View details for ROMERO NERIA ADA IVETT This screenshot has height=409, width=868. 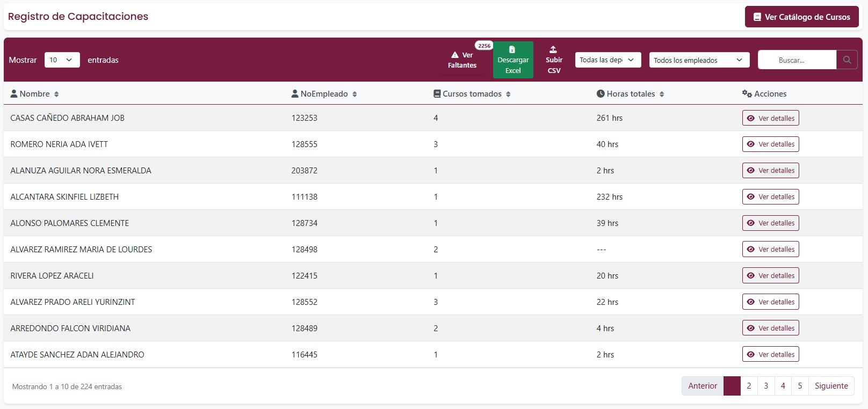pyautogui.click(x=770, y=144)
